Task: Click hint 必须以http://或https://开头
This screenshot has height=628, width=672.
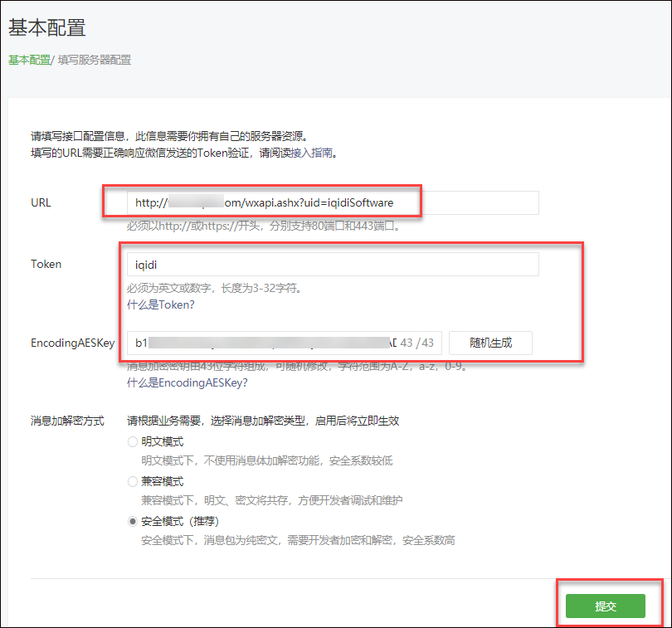Action: [x=264, y=226]
